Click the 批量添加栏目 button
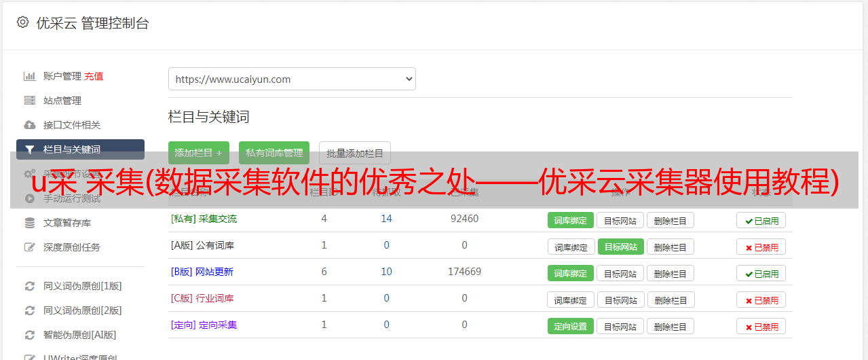Screen dimensions: 868x360 click(355, 153)
